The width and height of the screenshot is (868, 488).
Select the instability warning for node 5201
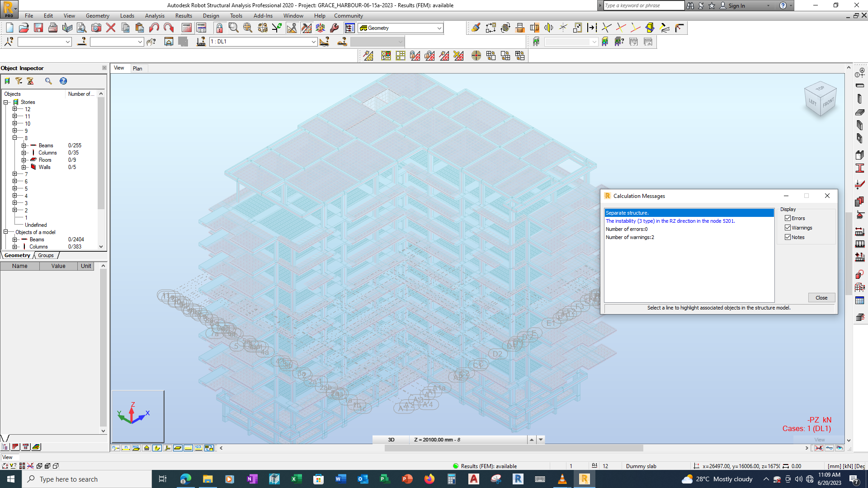tap(689, 221)
